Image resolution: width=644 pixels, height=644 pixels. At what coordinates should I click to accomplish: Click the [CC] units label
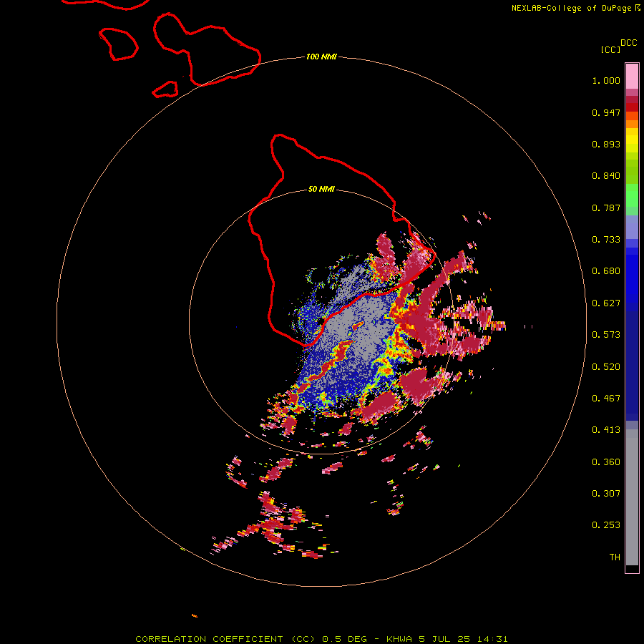tap(611, 49)
